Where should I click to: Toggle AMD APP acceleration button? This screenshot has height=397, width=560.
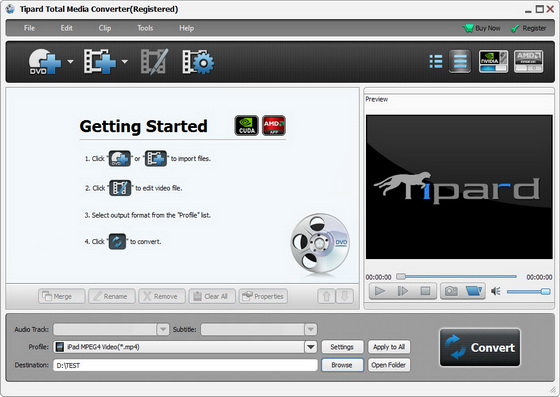[x=528, y=61]
